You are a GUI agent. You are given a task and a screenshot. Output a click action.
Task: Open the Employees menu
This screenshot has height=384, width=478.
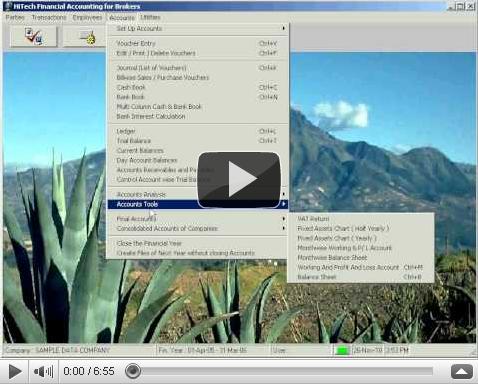(87, 17)
